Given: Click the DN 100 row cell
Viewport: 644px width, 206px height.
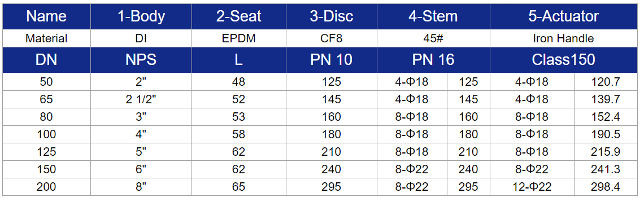Looking at the screenshot, I should point(46,134).
